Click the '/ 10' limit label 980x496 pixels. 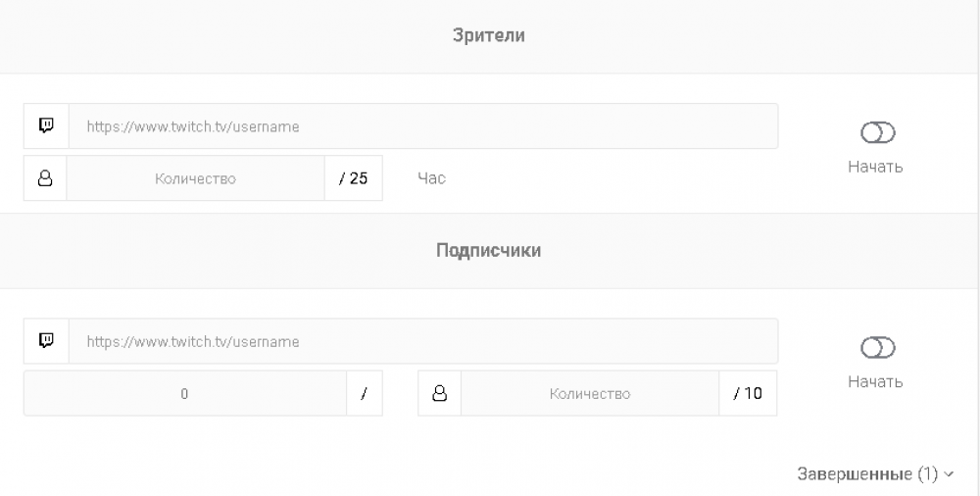(x=748, y=393)
